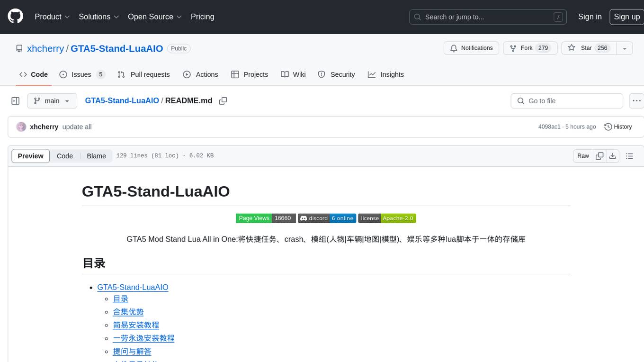View the 279 forks count
644x362 pixels.
[x=543, y=48]
